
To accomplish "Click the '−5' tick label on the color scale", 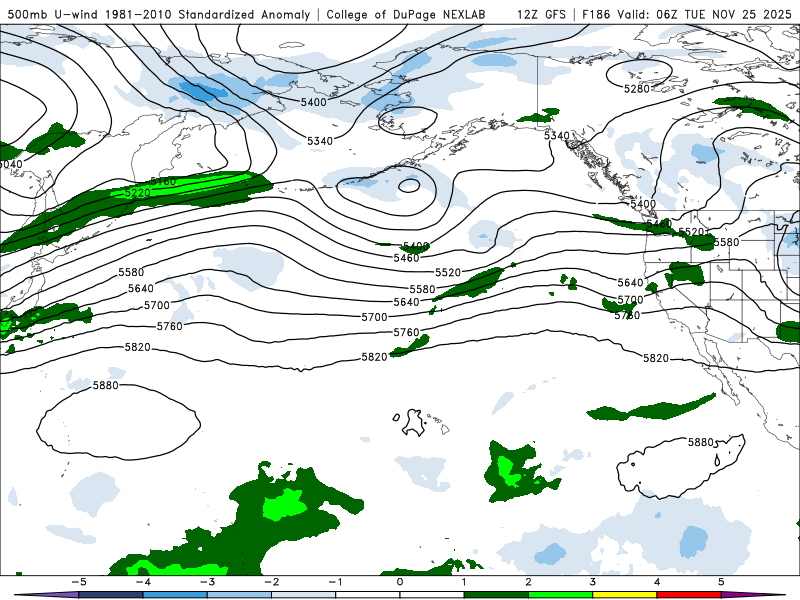I will pos(78,582).
